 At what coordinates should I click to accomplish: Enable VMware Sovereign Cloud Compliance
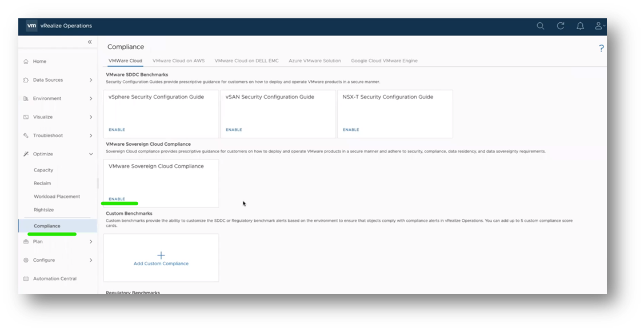117,199
